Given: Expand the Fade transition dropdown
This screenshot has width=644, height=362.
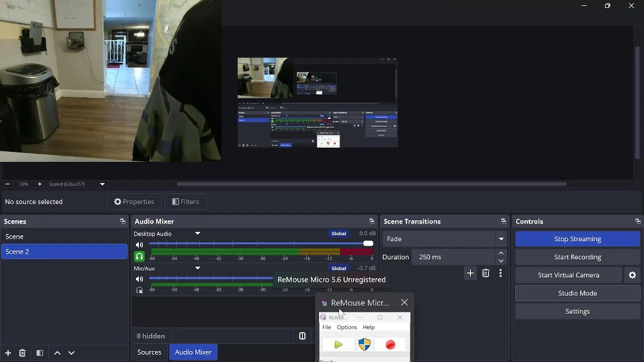Looking at the screenshot, I should pos(501,239).
